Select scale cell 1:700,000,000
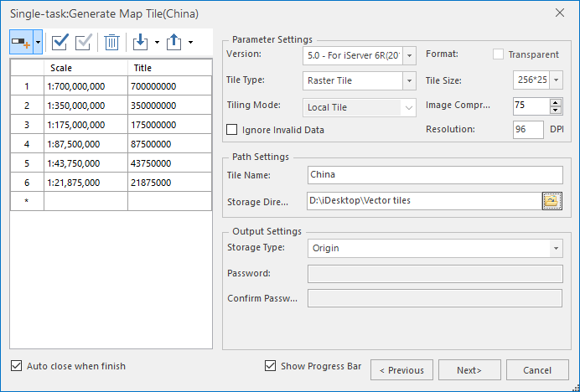Image resolution: width=580 pixels, height=392 pixels. (85, 86)
